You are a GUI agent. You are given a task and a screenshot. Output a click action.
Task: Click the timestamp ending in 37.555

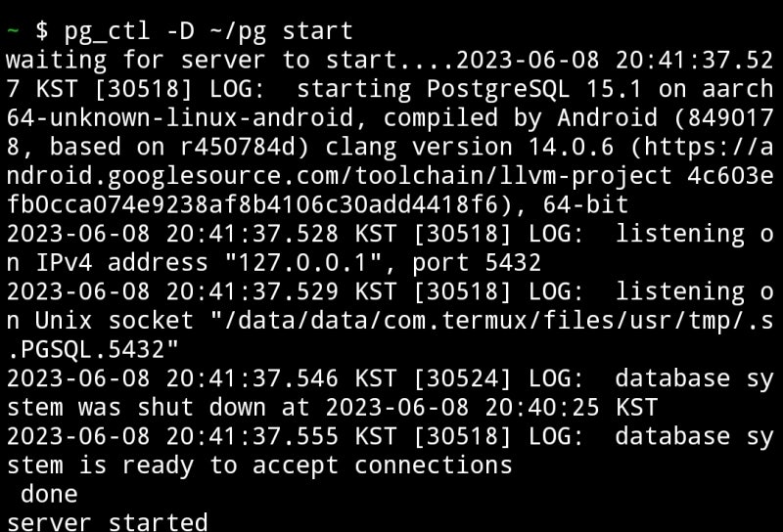172,436
